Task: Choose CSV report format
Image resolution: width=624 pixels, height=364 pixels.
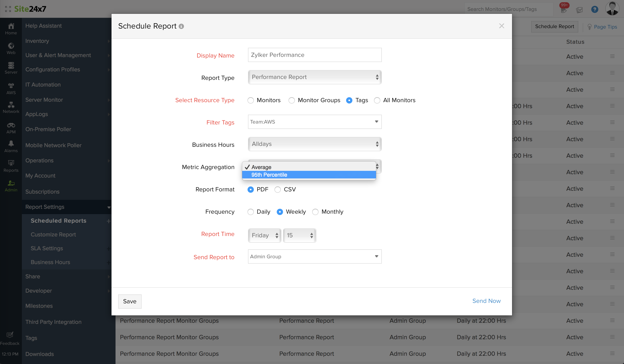Action: point(278,189)
